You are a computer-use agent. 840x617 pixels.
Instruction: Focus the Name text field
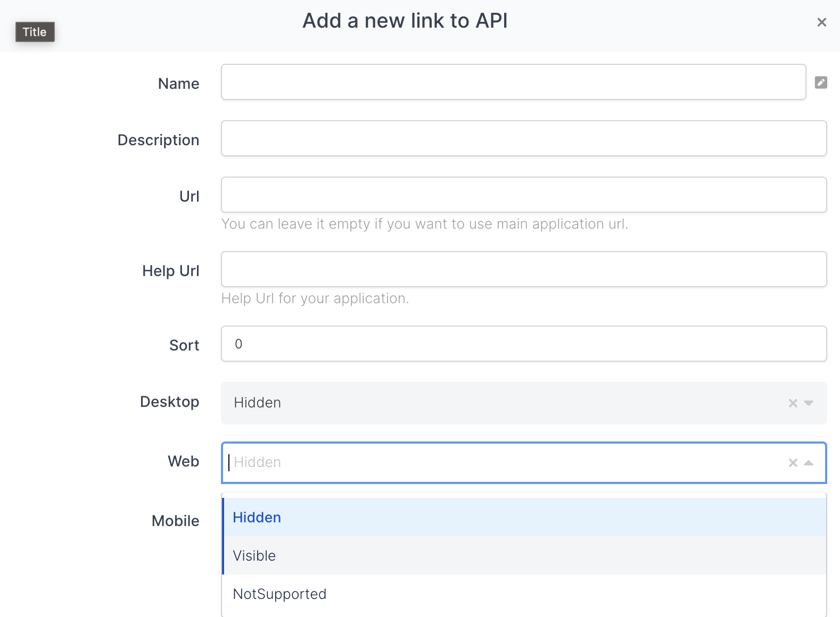tap(513, 82)
